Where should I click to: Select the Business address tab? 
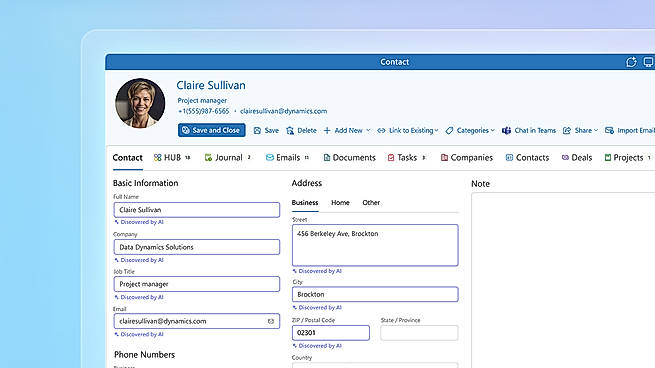click(305, 203)
